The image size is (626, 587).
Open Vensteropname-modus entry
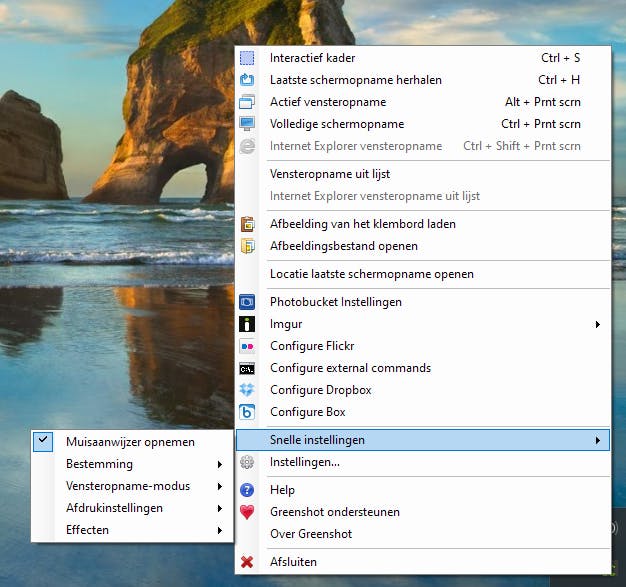[132, 486]
